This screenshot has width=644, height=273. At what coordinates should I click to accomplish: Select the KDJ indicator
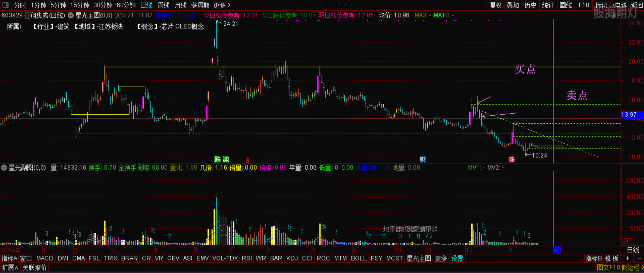(x=292, y=258)
